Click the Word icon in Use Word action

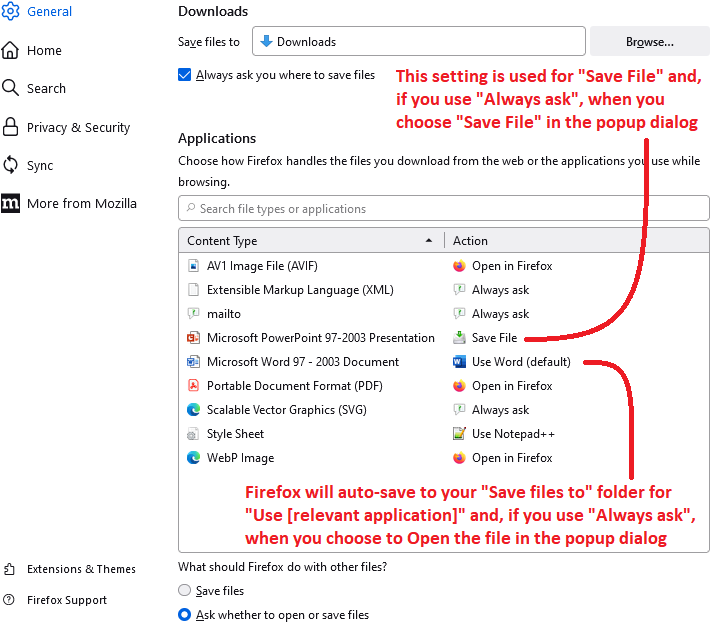point(459,362)
